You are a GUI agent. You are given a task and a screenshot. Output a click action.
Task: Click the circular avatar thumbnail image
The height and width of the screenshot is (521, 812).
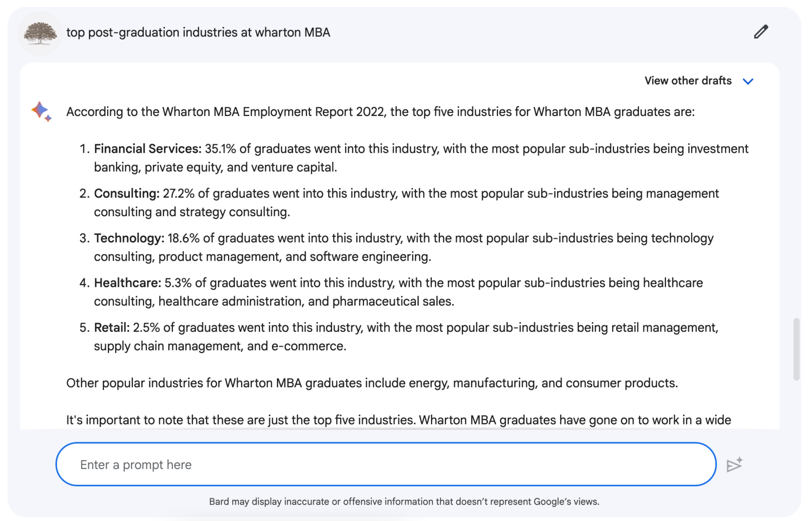coord(40,33)
